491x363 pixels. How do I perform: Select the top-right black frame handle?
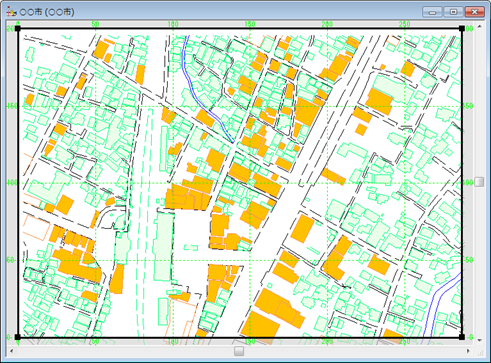point(462,29)
